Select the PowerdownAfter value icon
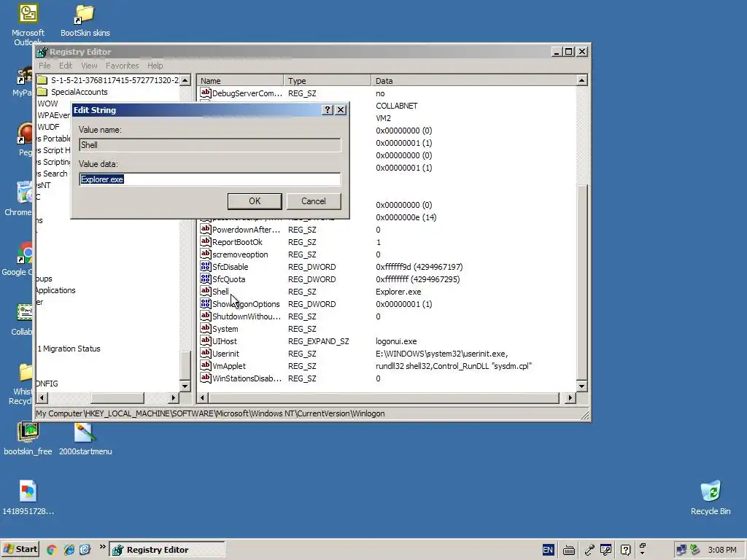 205,229
